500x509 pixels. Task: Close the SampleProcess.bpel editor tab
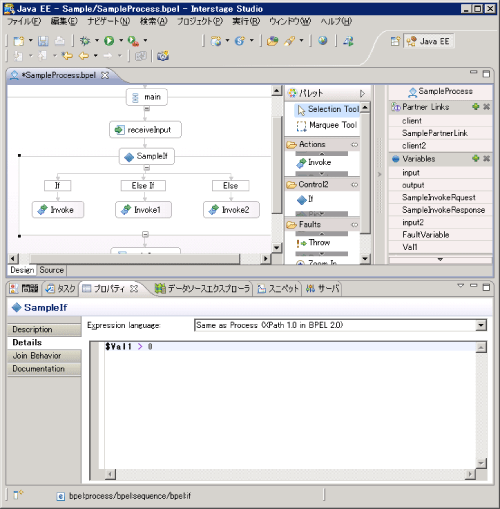click(105, 76)
